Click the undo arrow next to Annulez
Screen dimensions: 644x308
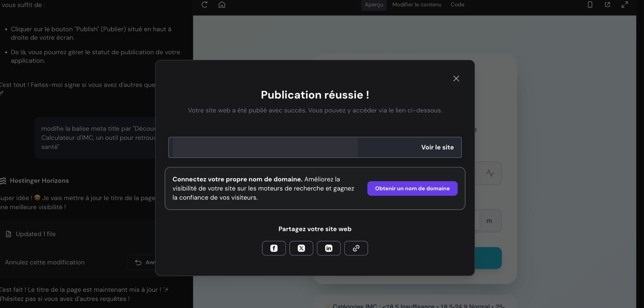(x=138, y=262)
